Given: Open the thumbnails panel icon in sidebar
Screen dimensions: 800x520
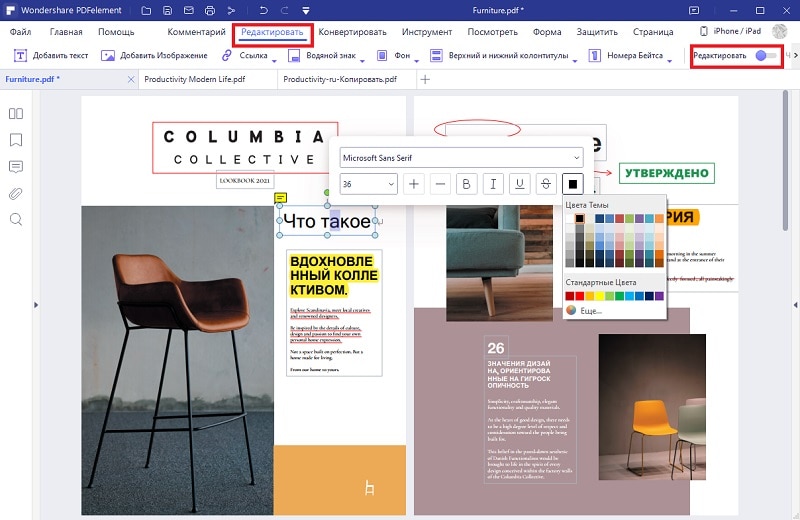Looking at the screenshot, I should point(16,113).
